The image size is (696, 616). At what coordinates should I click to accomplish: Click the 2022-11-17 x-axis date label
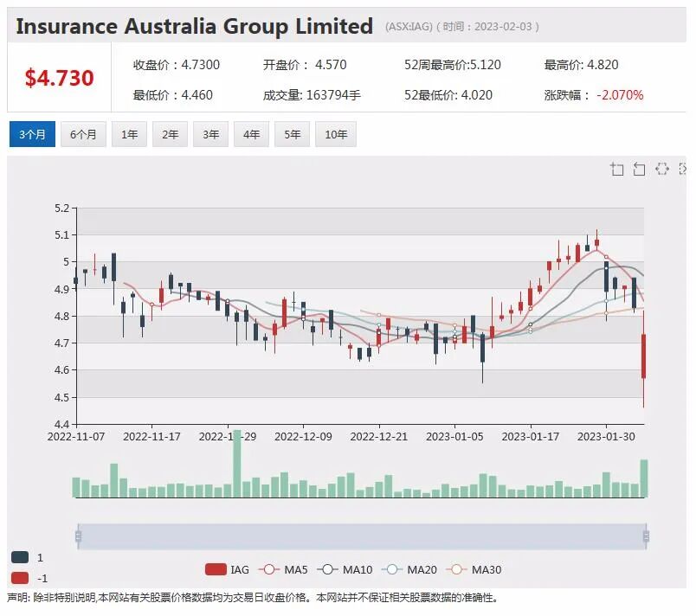click(151, 436)
